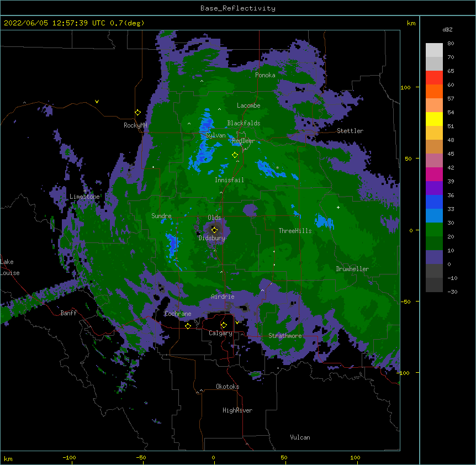Select the yellow diamond marker below RedDeer
Screen dimensions: 476x465
(235, 155)
